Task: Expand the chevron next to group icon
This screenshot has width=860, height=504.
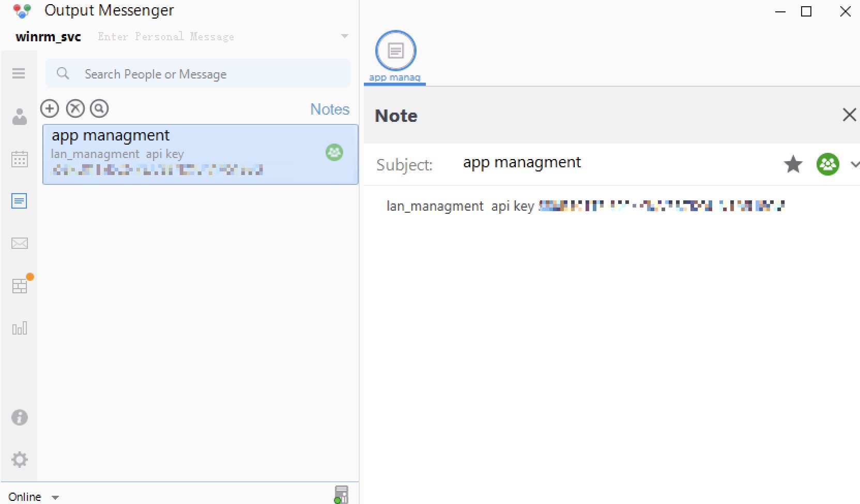Action: click(x=855, y=165)
